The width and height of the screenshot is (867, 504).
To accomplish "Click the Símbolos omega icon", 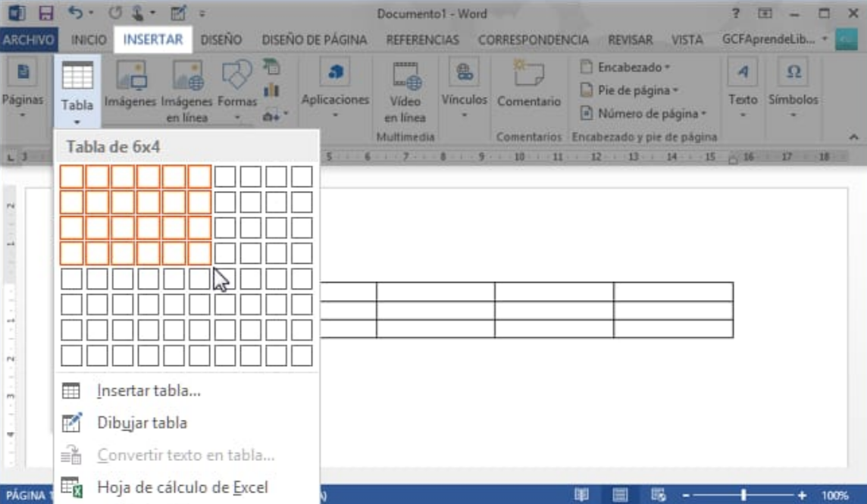I will point(793,74).
